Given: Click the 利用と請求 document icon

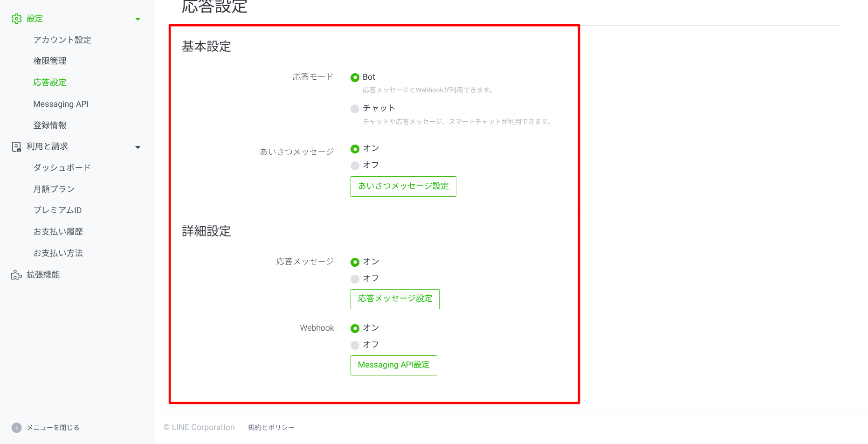Looking at the screenshot, I should 16,147.
